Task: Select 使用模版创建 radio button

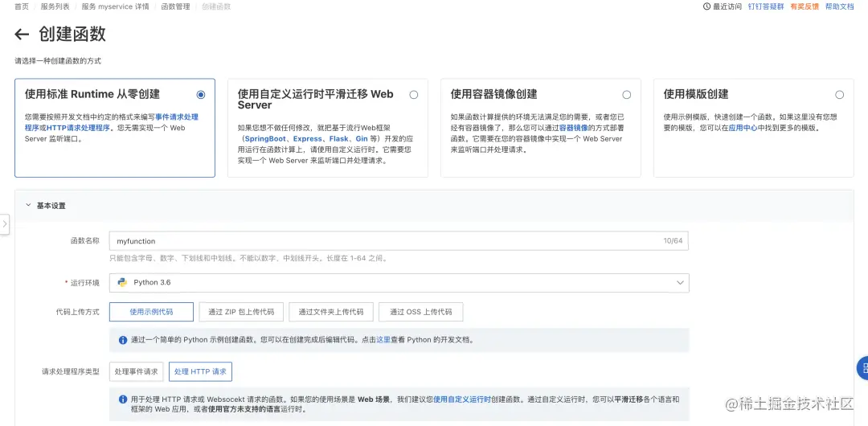Action: tap(840, 95)
